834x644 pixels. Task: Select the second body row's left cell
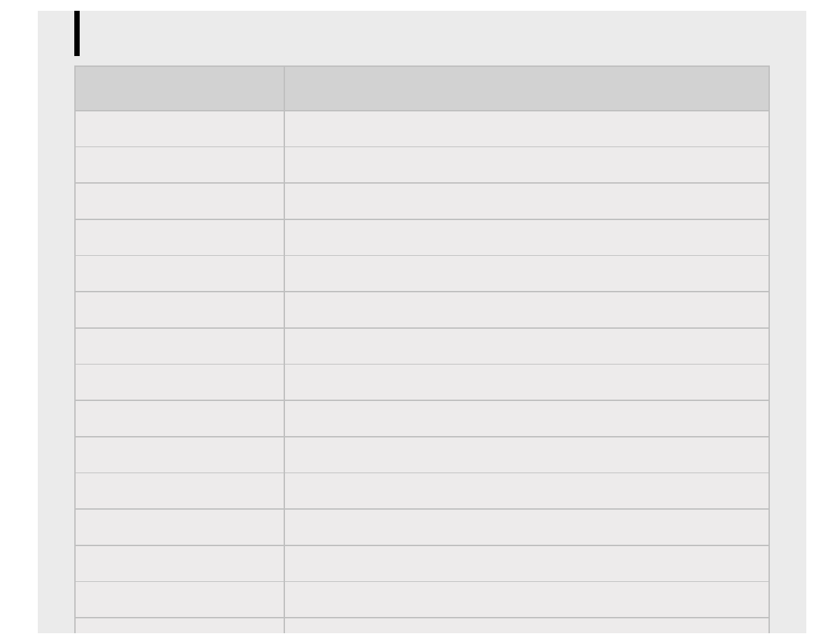click(180, 165)
